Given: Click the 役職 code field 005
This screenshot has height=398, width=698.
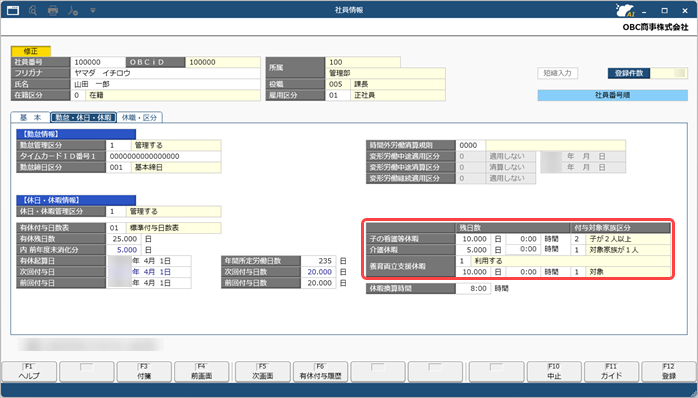Looking at the screenshot, I should [338, 84].
